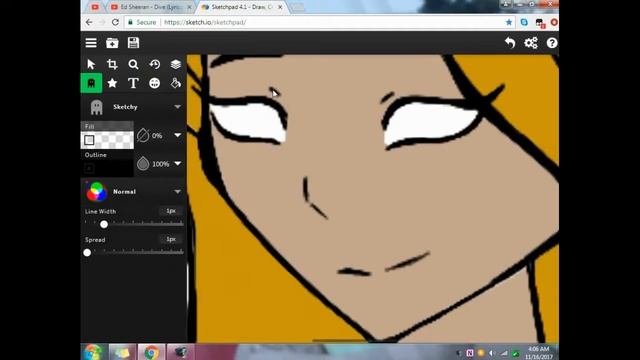Open the help question mark

[x=552, y=43]
